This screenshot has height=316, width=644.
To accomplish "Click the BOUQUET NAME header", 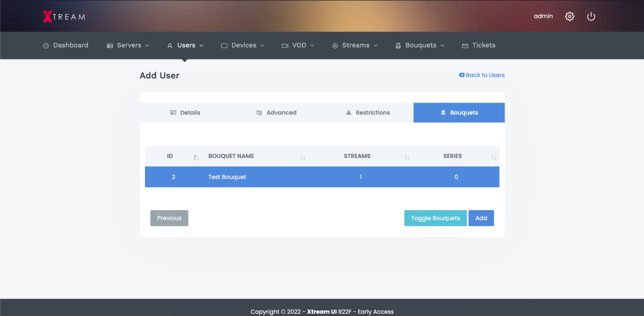I will tap(231, 156).
